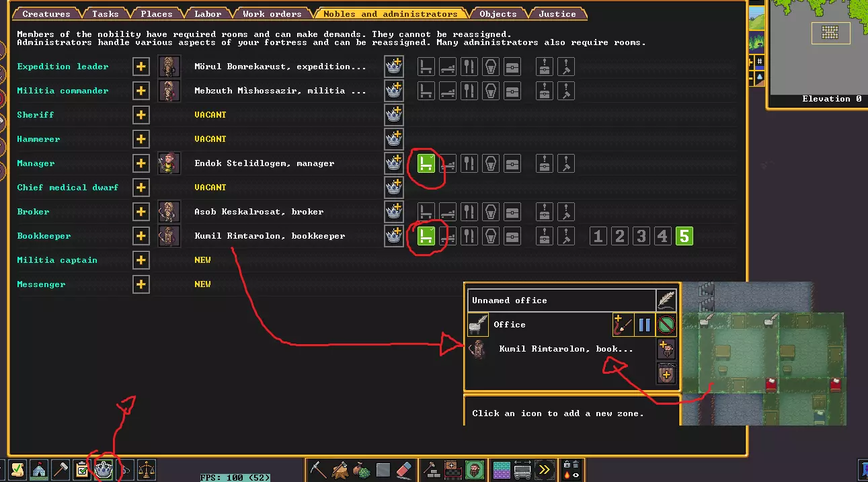Click Broker's dining room fork-knife icon
Screen dimensions: 868x482
(469, 212)
